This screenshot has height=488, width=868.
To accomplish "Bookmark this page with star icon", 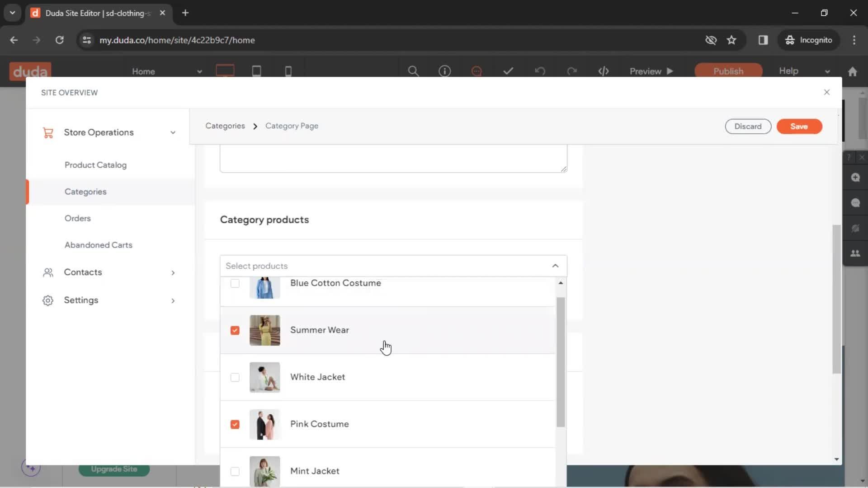I will pos(731,40).
